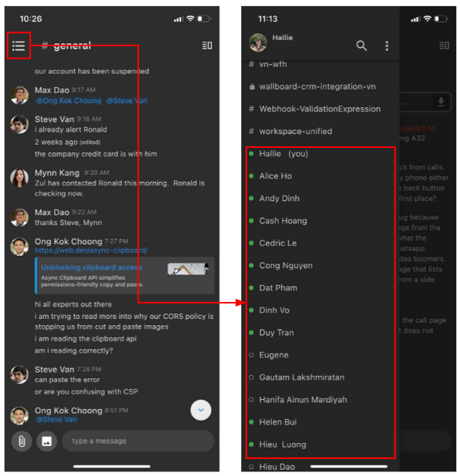The width and height of the screenshot is (460, 476).
Task: Open 'Unblocking clipboard access' preview title
Action: [92, 267]
